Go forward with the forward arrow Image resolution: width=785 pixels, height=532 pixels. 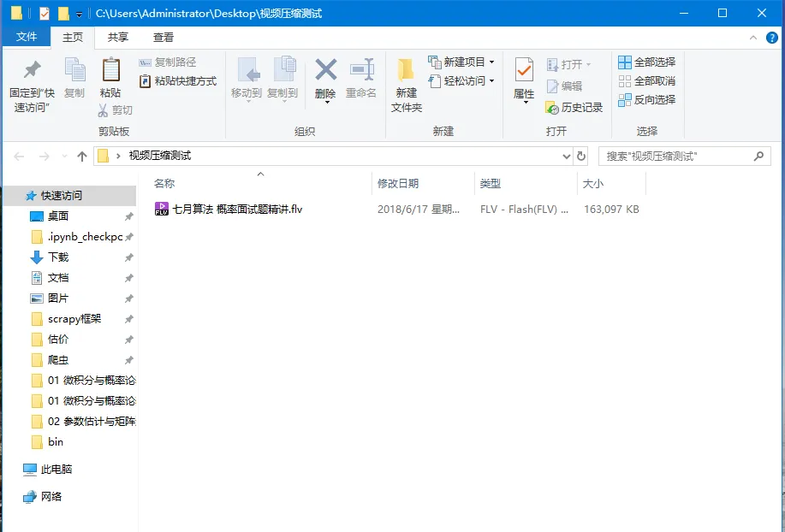44,157
